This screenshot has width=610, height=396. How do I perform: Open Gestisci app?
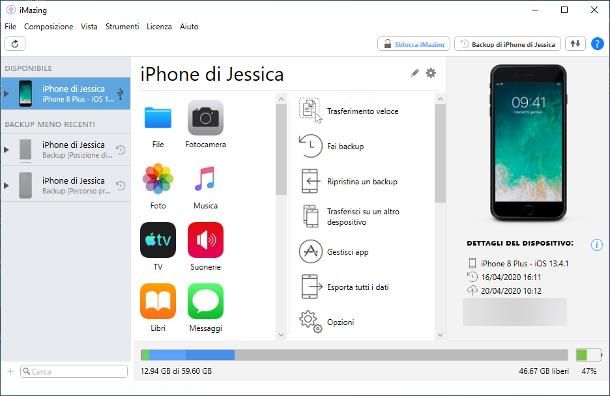[x=333, y=252]
